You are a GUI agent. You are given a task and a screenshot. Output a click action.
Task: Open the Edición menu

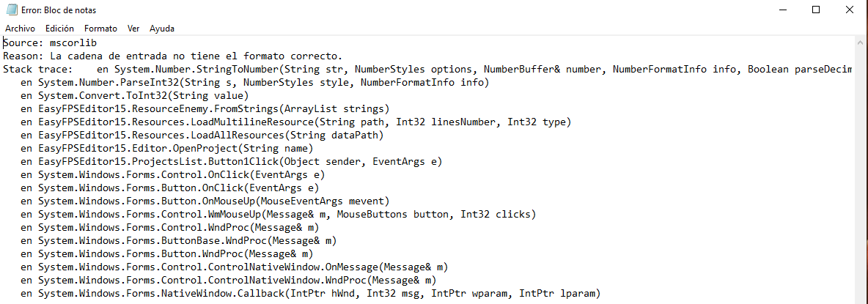click(59, 29)
